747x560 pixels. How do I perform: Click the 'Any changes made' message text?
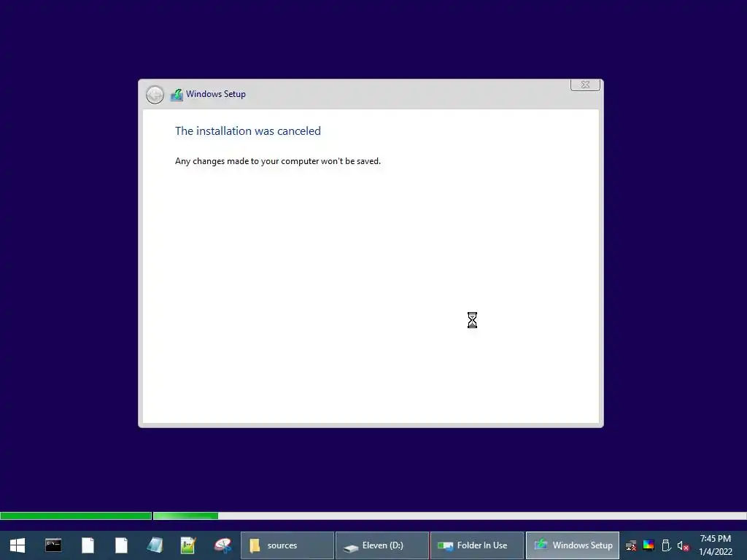(x=278, y=161)
